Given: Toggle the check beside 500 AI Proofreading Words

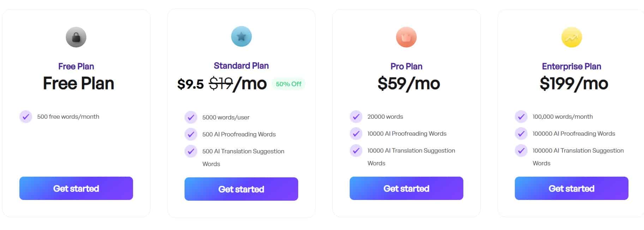Looking at the screenshot, I should pyautogui.click(x=191, y=134).
